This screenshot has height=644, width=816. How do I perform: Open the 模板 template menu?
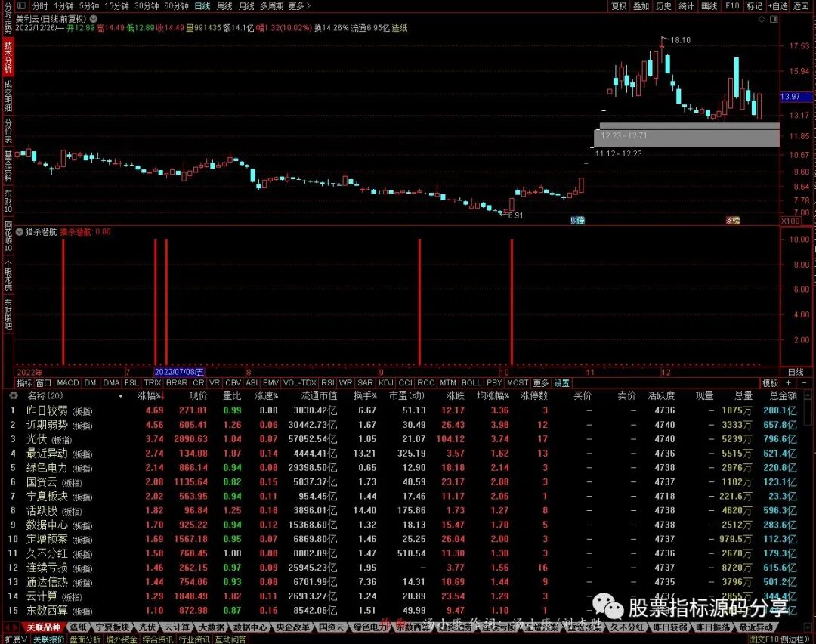pos(770,383)
